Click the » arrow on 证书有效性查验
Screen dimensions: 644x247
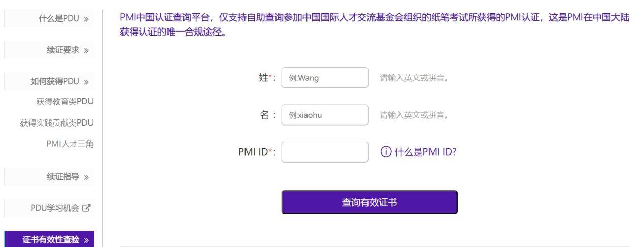tap(86, 240)
